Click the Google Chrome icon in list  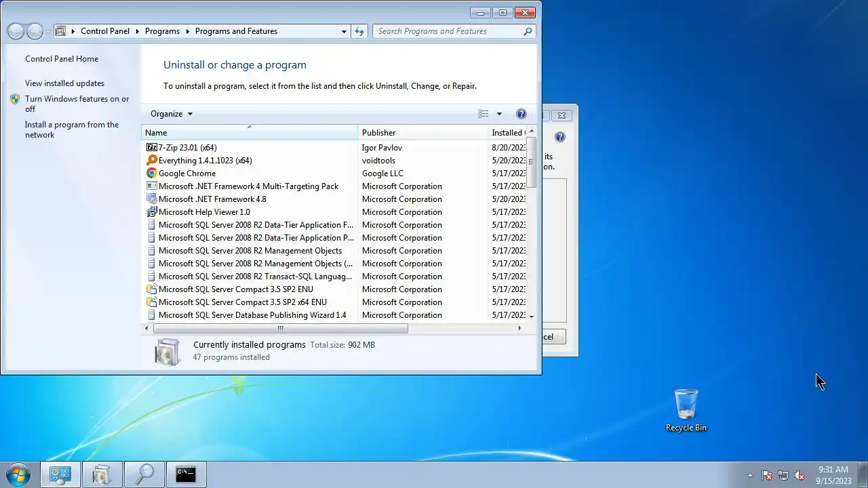(152, 173)
